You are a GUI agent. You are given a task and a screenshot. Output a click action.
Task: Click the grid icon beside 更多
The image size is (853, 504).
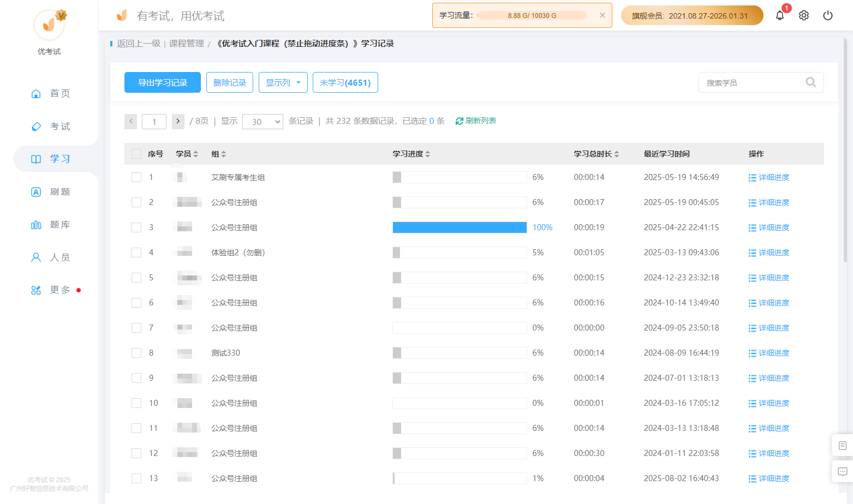(x=36, y=290)
